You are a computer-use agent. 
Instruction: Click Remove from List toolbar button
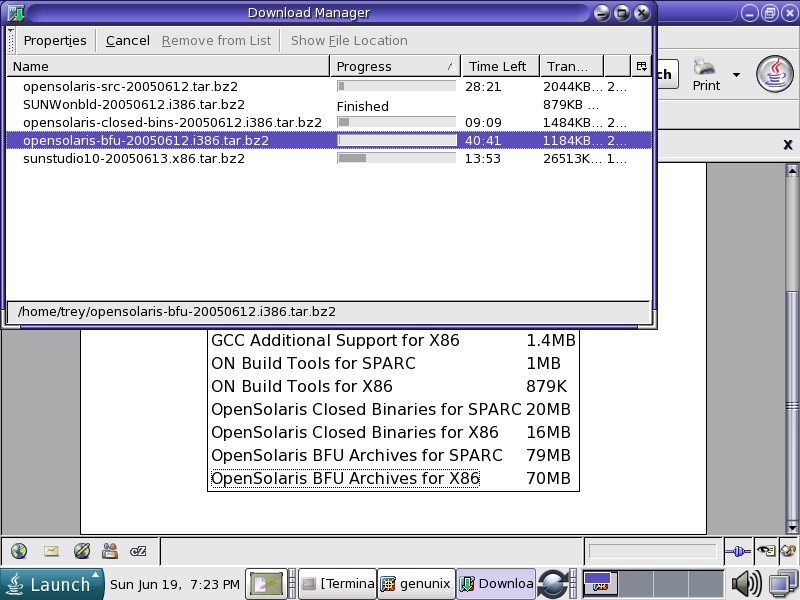click(x=216, y=40)
